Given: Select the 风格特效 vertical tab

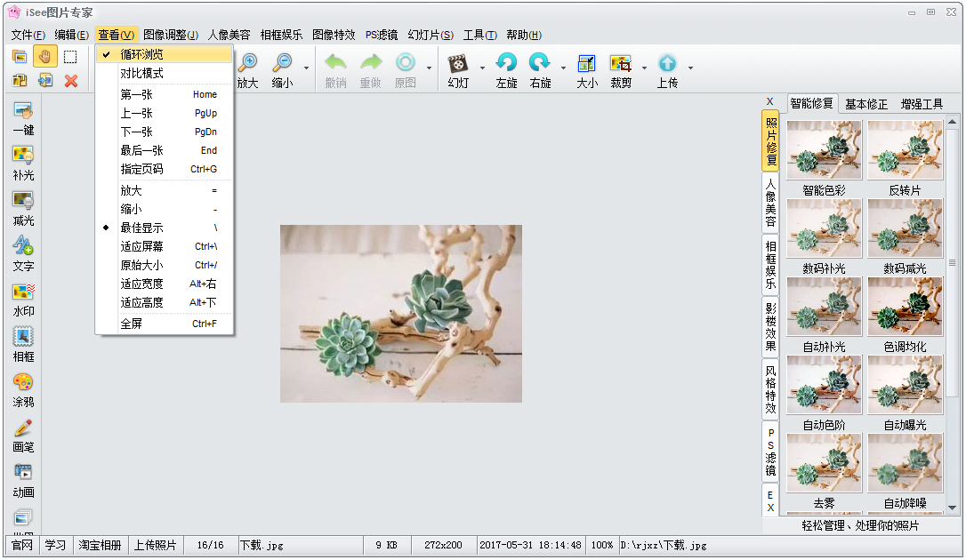Looking at the screenshot, I should tap(770, 389).
